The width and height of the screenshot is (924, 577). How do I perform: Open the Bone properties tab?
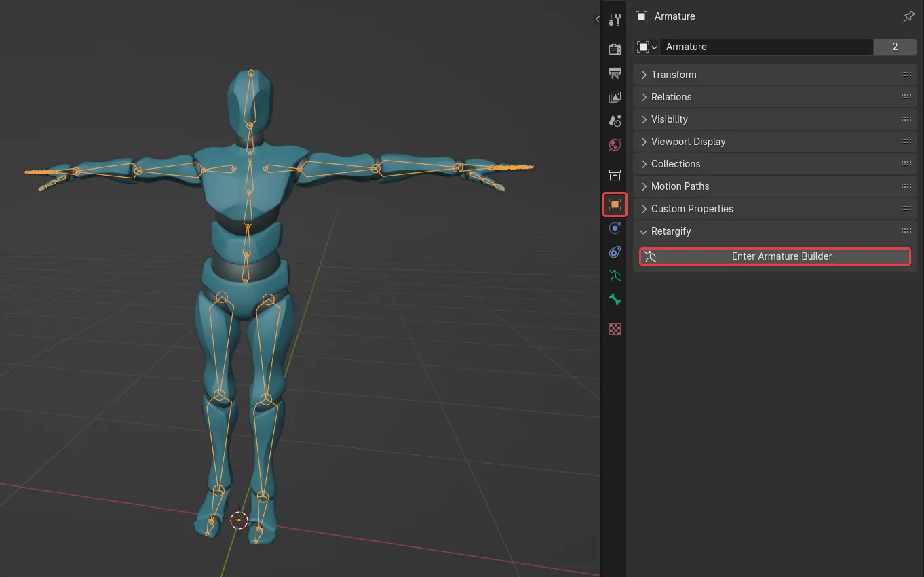click(x=615, y=300)
